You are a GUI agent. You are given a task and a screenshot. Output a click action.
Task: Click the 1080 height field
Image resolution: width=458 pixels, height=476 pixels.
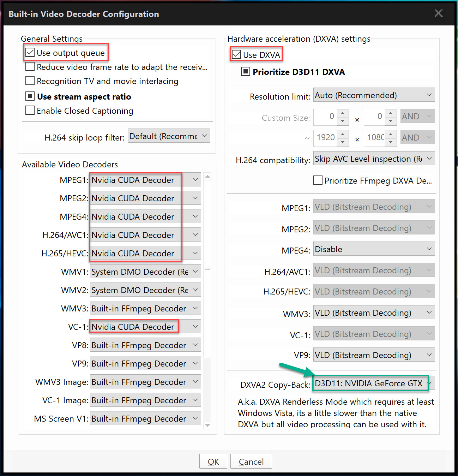[374, 137]
